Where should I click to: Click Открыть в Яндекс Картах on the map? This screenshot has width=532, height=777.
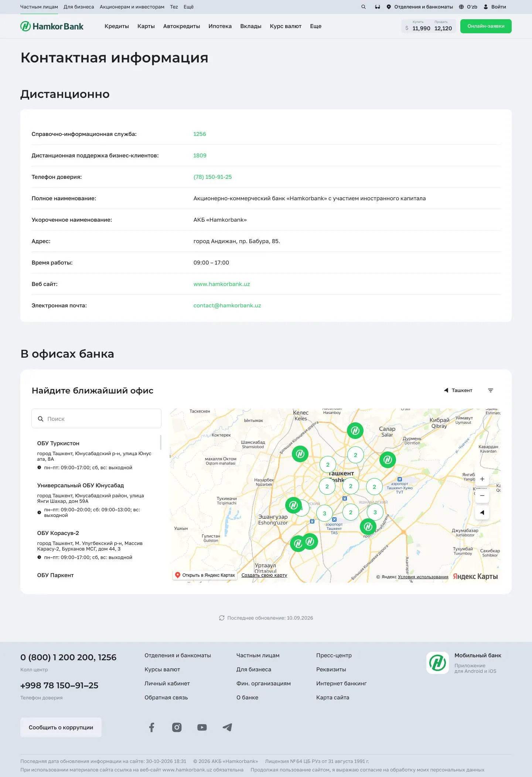(x=205, y=575)
